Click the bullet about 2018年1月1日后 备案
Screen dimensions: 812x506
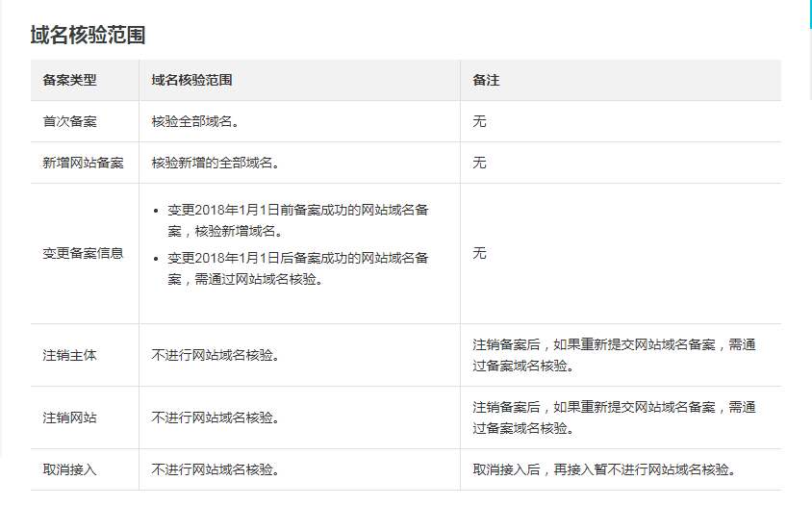coord(297,268)
